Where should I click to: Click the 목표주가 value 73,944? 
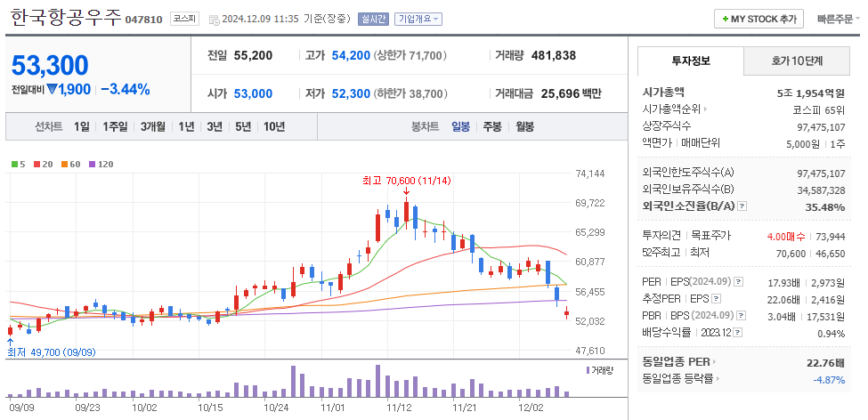click(831, 237)
